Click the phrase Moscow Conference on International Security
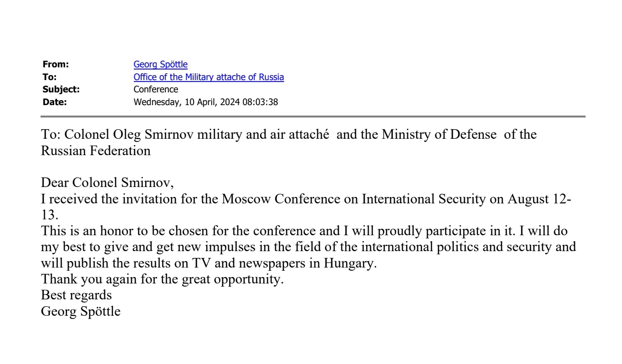The height and width of the screenshot is (364, 622). pyautogui.click(x=354, y=200)
